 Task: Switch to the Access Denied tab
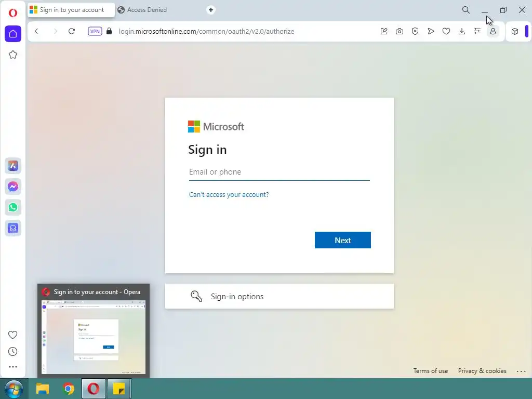pos(147,10)
